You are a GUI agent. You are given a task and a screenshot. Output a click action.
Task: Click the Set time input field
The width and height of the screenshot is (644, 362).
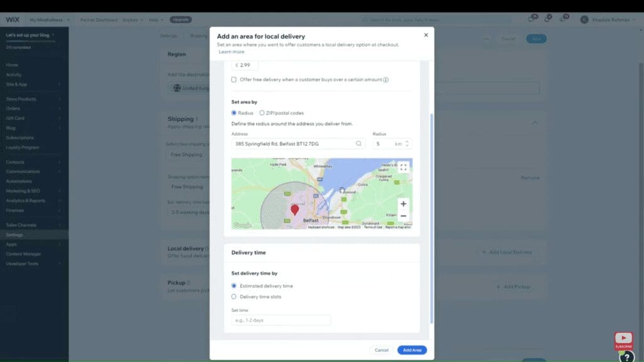click(x=281, y=320)
